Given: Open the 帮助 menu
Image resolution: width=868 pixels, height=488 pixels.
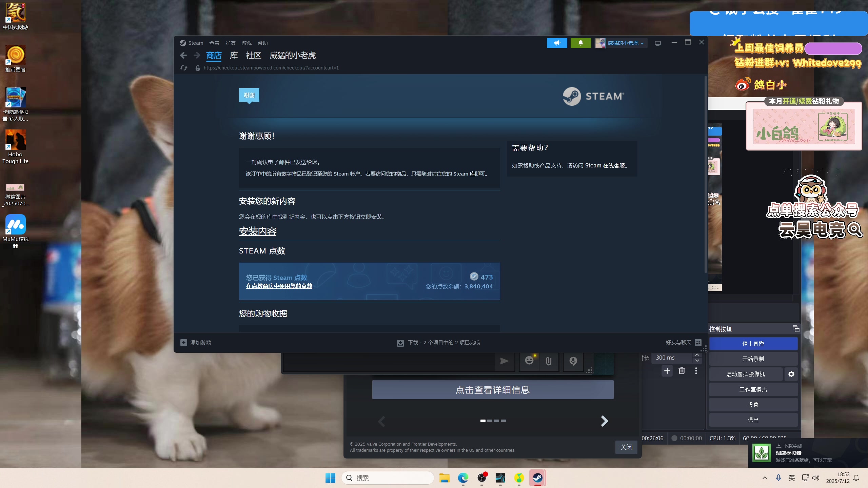Looking at the screenshot, I should (x=263, y=43).
